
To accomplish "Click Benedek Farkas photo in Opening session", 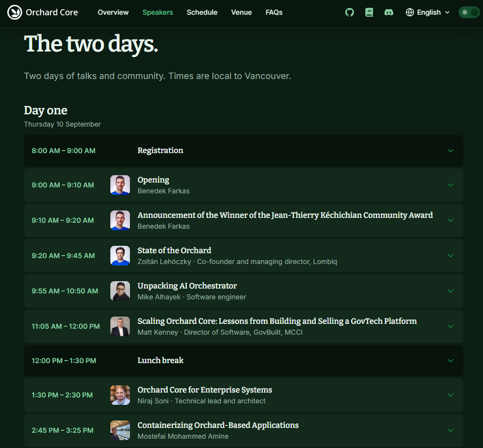I will point(120,185).
